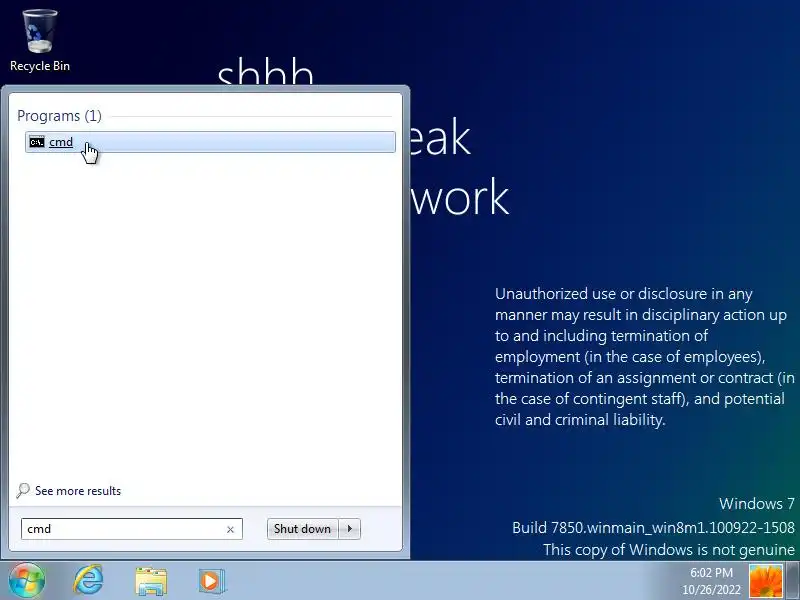The image size is (800, 600).
Task: Open Internet Explorer from the taskbar
Action: tap(89, 580)
